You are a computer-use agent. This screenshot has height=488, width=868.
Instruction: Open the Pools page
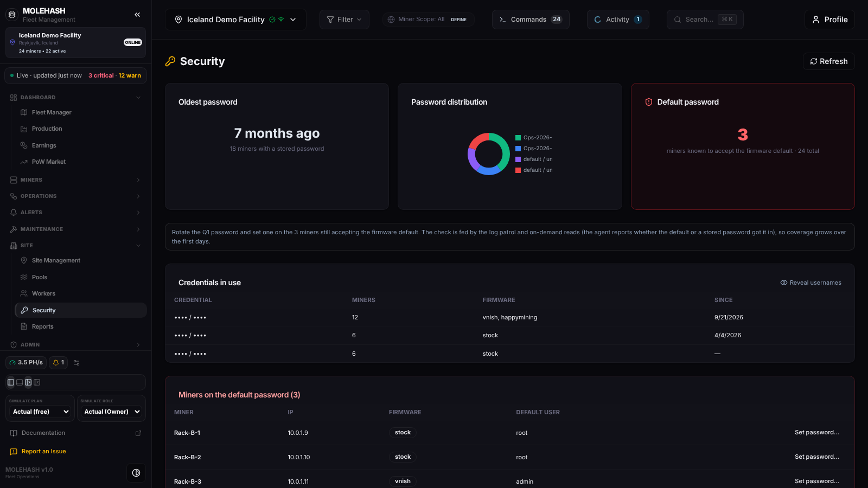[x=81, y=277]
